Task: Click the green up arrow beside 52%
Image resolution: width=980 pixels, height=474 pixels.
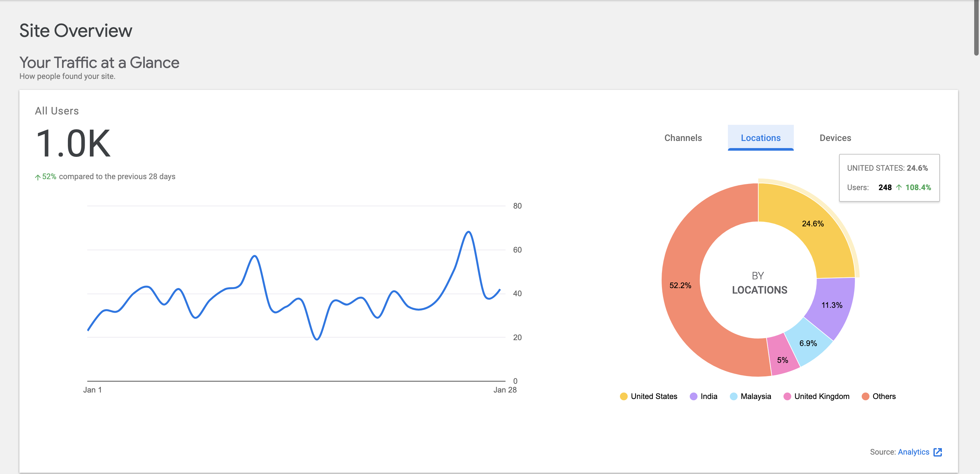Action: pyautogui.click(x=38, y=176)
